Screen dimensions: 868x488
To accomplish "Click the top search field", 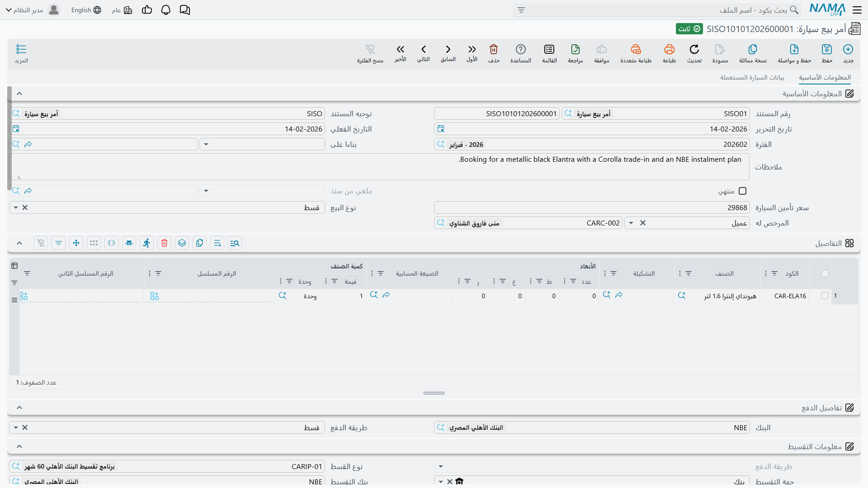I will tap(657, 10).
